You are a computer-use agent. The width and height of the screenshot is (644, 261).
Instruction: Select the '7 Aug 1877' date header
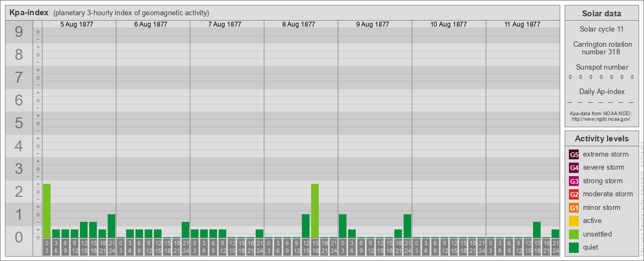[225, 24]
